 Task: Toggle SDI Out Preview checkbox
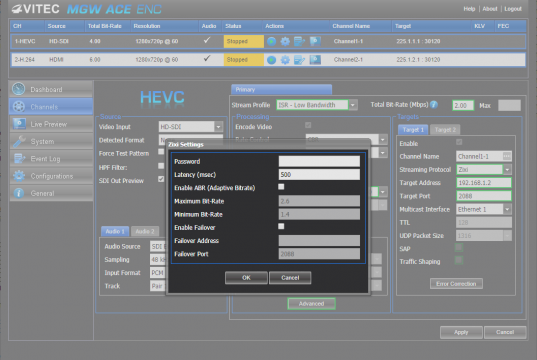click(161, 179)
